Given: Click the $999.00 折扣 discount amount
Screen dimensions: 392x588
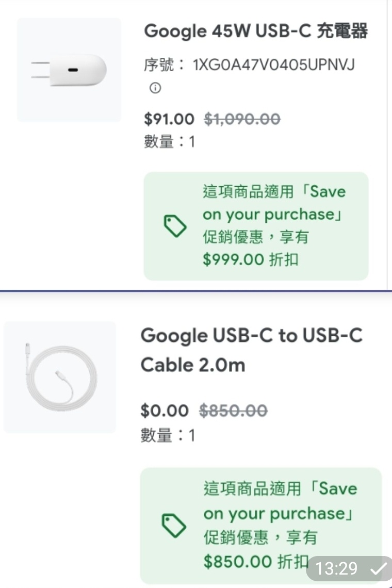Looking at the screenshot, I should pos(251,259).
